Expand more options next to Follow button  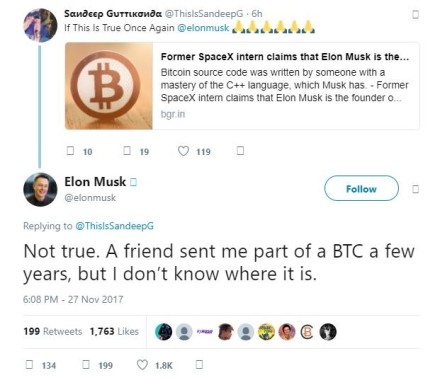pos(415,189)
